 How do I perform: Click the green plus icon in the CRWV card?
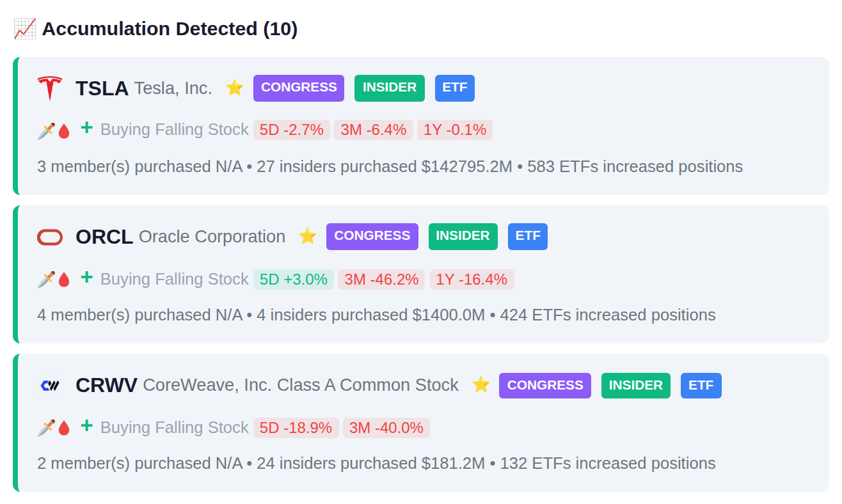[86, 425]
